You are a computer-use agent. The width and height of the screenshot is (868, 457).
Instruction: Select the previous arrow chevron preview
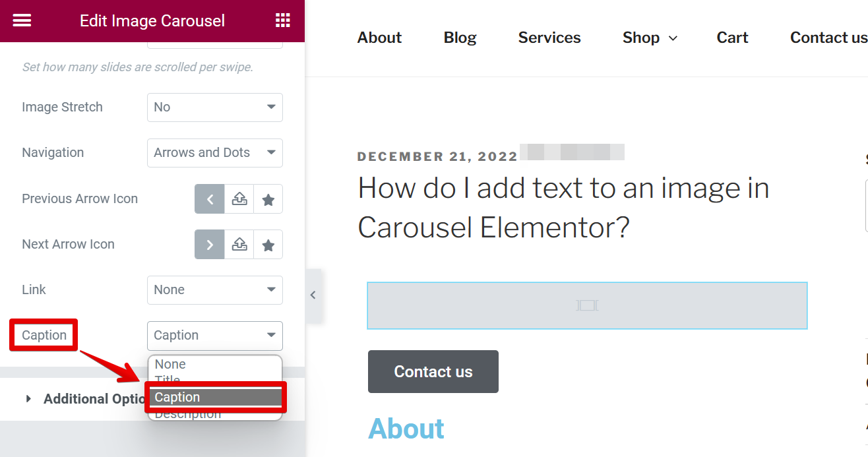click(x=209, y=198)
